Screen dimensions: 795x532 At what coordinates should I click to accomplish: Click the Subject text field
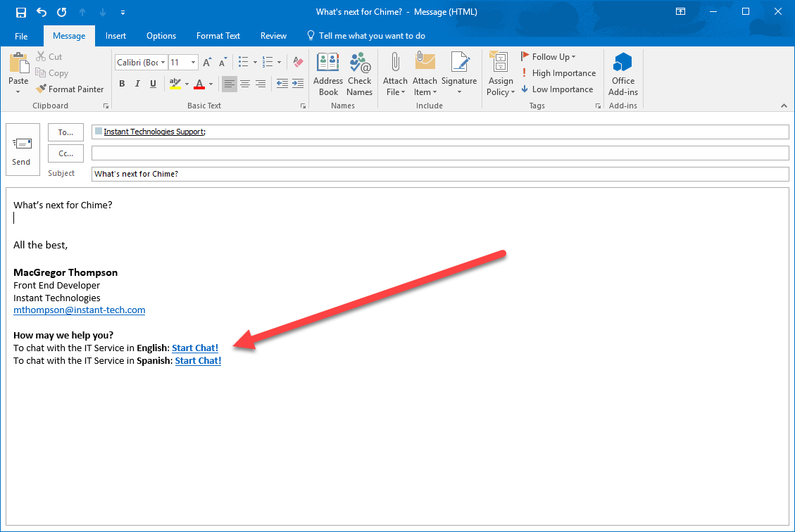(440, 175)
